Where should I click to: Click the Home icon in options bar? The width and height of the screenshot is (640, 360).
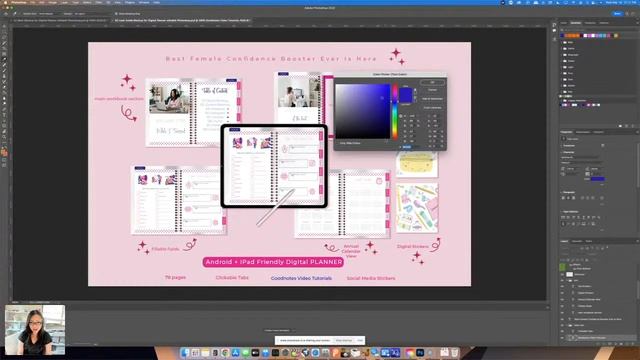[6, 14]
